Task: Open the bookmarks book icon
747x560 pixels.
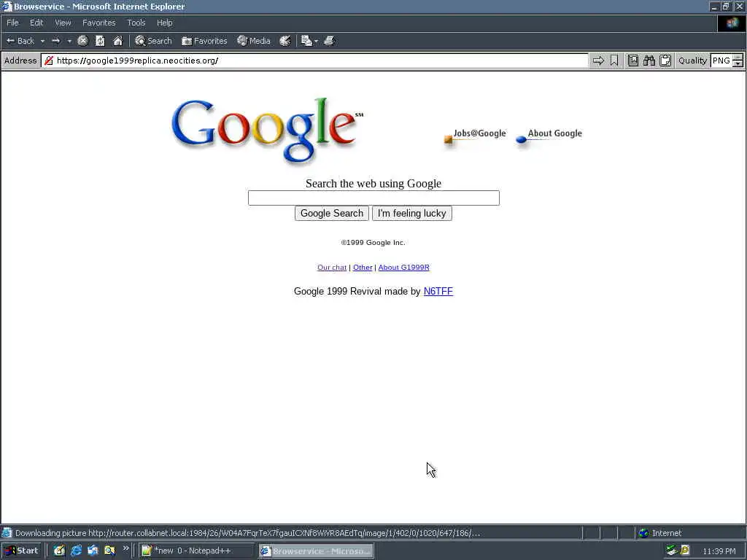Action: 632,61
